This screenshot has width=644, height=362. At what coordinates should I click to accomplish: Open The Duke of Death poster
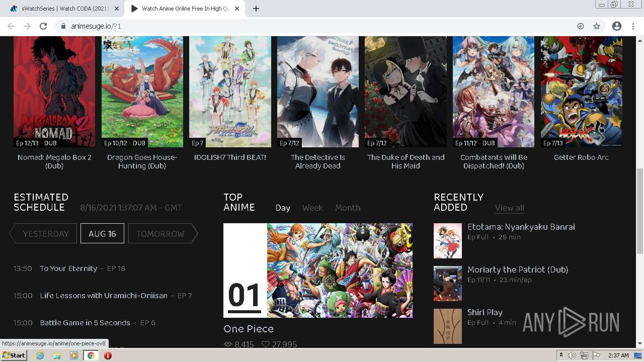click(x=406, y=92)
